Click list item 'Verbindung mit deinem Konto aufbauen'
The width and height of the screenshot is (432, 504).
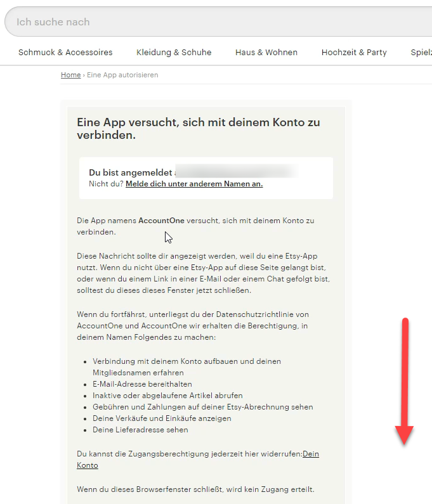pos(187,367)
